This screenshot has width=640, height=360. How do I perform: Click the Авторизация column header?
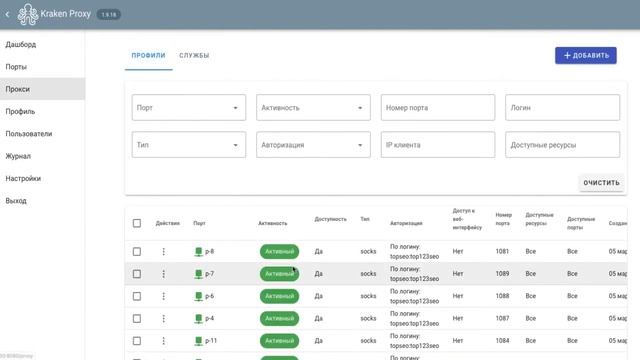(x=406, y=223)
